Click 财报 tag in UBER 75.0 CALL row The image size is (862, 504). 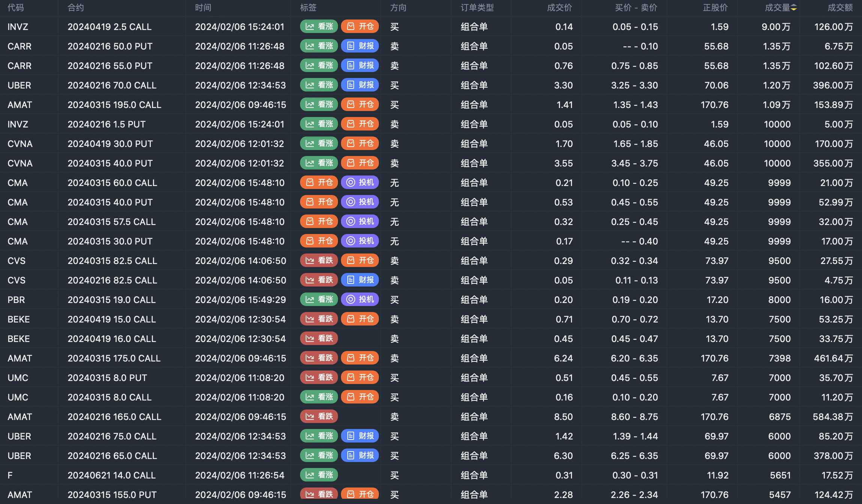(360, 436)
